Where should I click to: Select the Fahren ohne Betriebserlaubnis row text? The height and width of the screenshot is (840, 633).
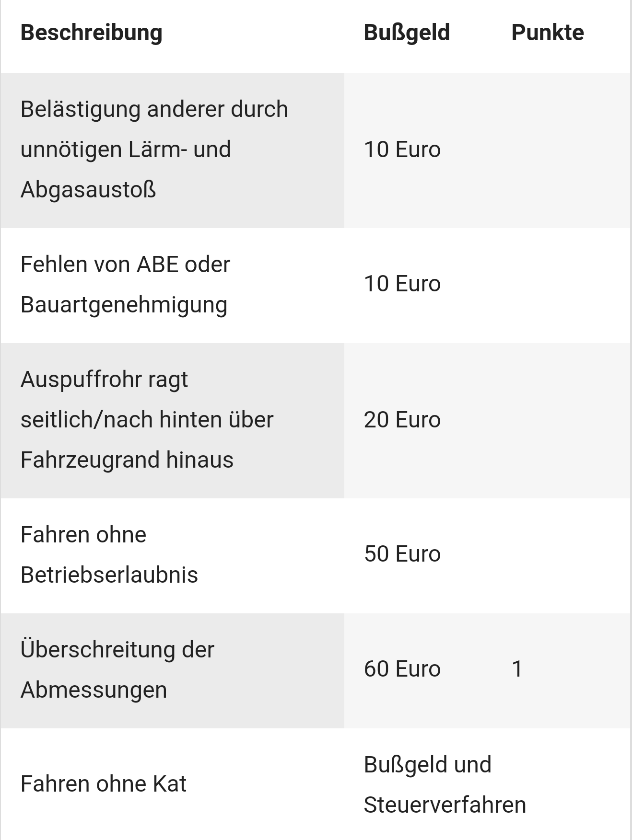point(109,555)
